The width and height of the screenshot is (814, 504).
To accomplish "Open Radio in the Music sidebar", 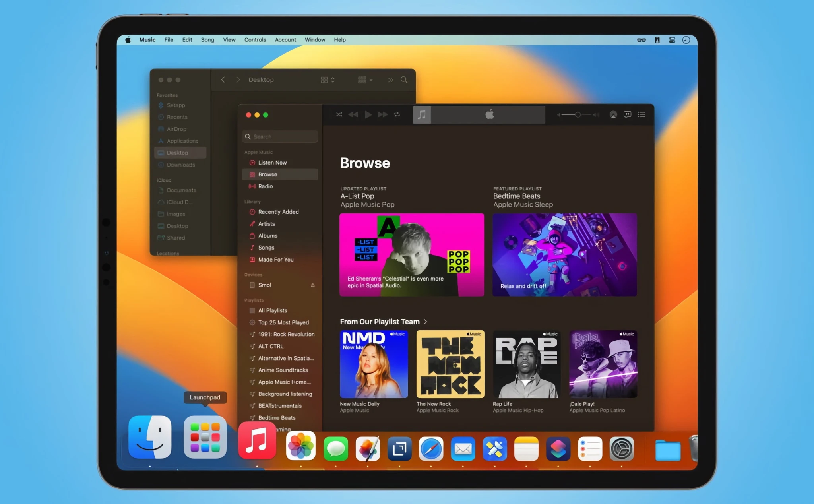I will (280, 186).
